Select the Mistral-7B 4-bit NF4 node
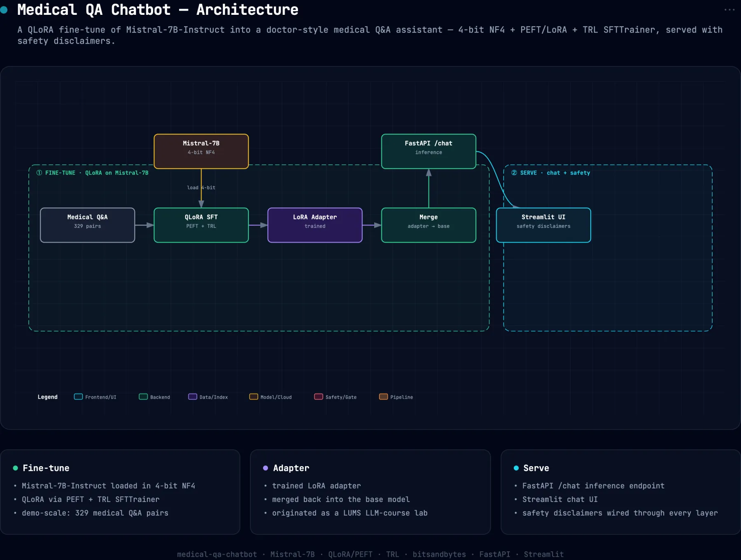 click(201, 151)
